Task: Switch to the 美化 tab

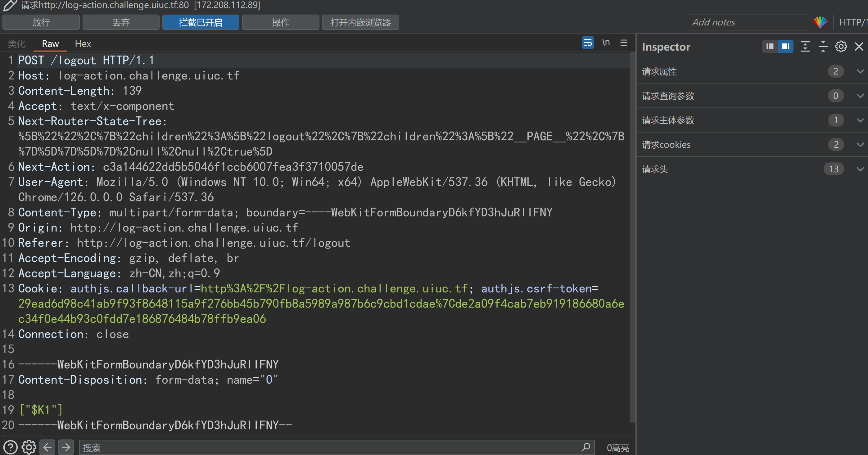Action: [x=16, y=43]
